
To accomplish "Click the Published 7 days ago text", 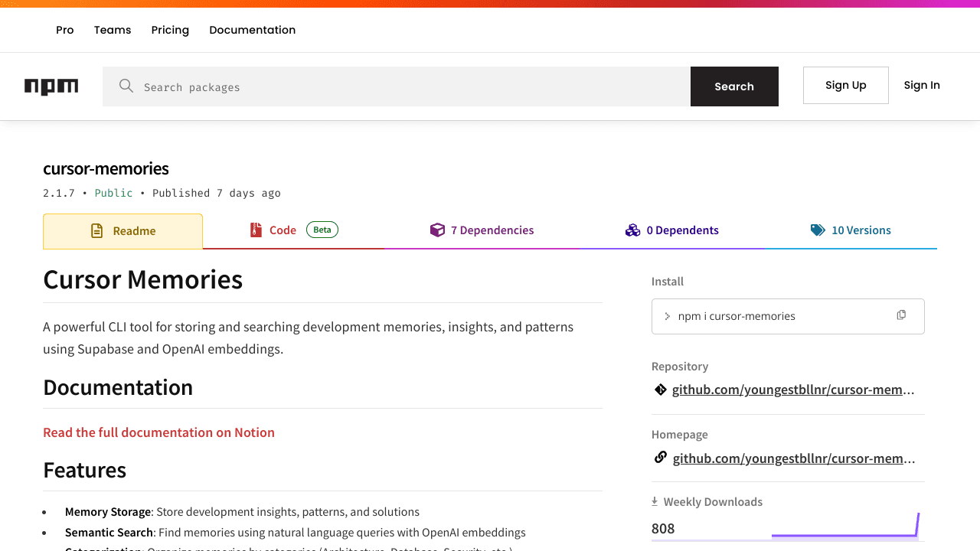I will (217, 193).
